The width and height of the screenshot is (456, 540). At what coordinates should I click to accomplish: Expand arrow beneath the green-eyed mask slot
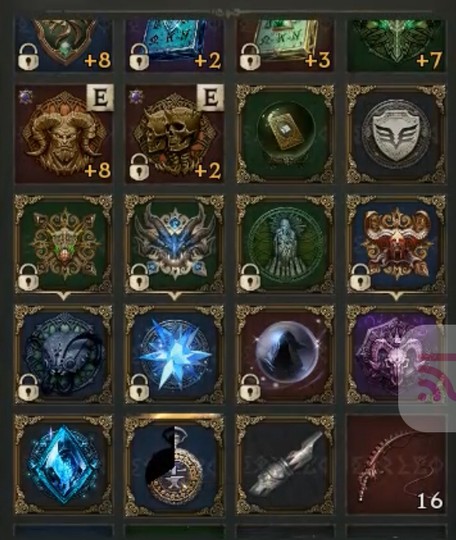[64, 296]
